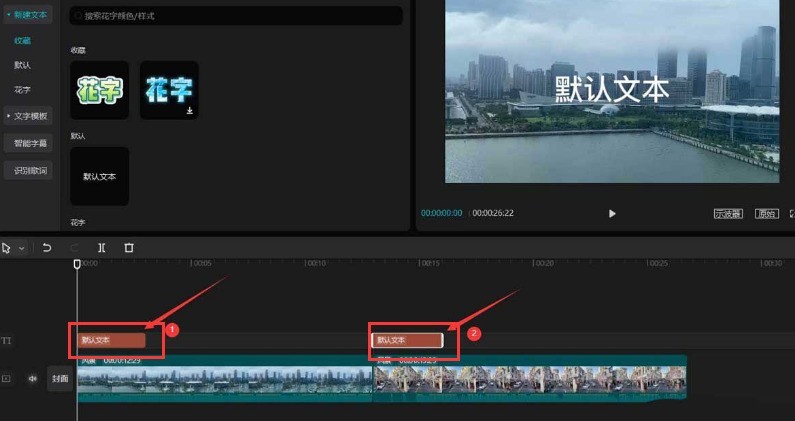Click the 原始 ratio button in the preview
Image resolution: width=795 pixels, height=421 pixels.
tap(765, 213)
